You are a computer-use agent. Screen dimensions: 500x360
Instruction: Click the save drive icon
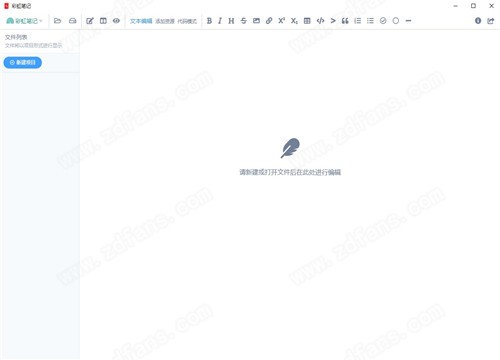(72, 21)
